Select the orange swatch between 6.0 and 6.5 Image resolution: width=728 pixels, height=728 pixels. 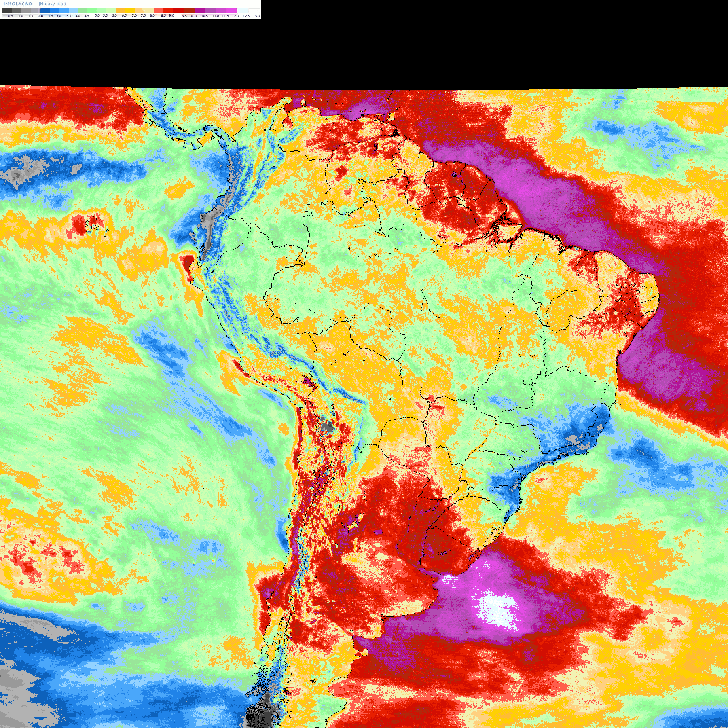click(x=120, y=11)
